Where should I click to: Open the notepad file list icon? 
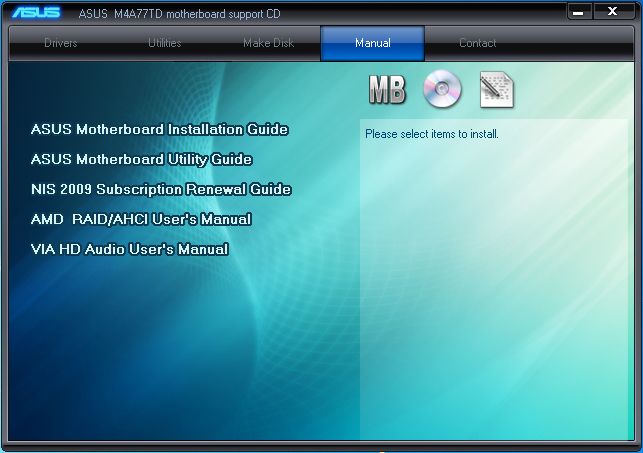(x=497, y=90)
